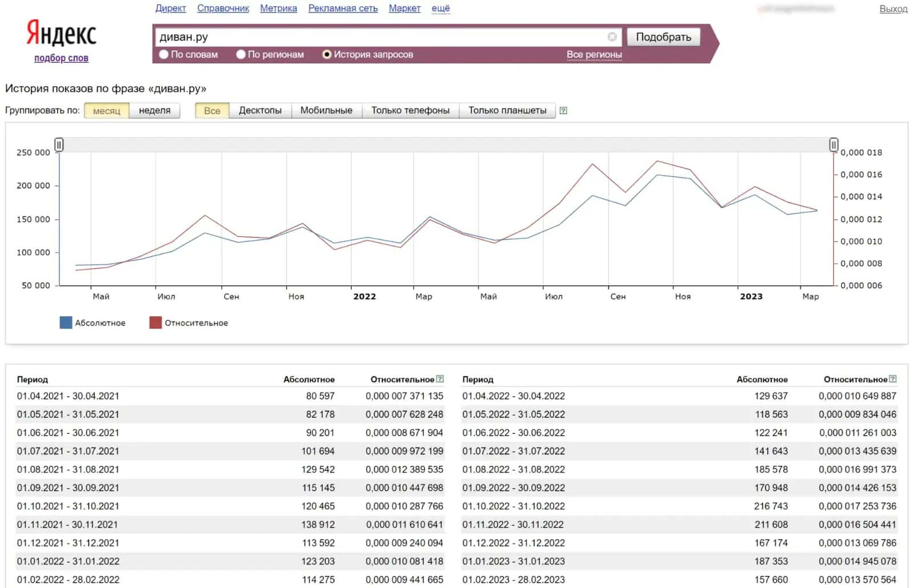Viewport: 914px width, 588px height.
Task: Click the value 80 597
Action: (320, 396)
